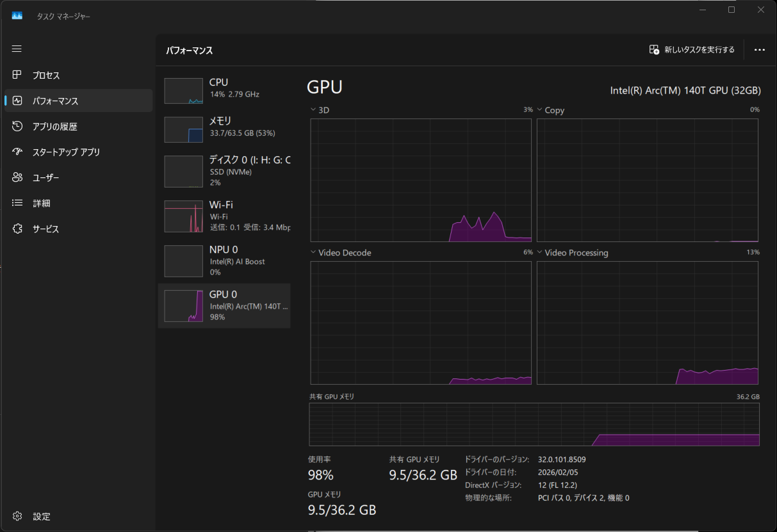Image resolution: width=777 pixels, height=532 pixels.
Task: Select NPU 0 Intel AI Boost item
Action: click(224, 261)
